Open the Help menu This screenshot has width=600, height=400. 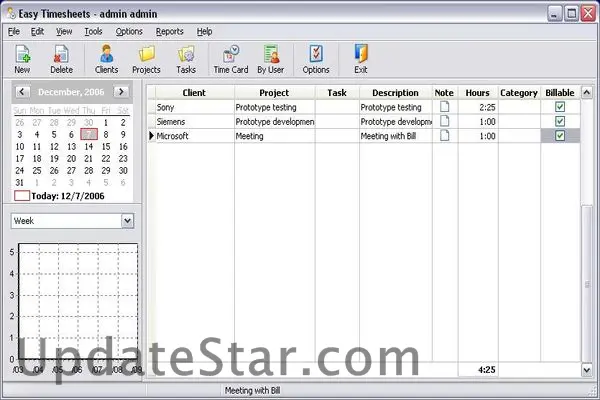pos(204,31)
